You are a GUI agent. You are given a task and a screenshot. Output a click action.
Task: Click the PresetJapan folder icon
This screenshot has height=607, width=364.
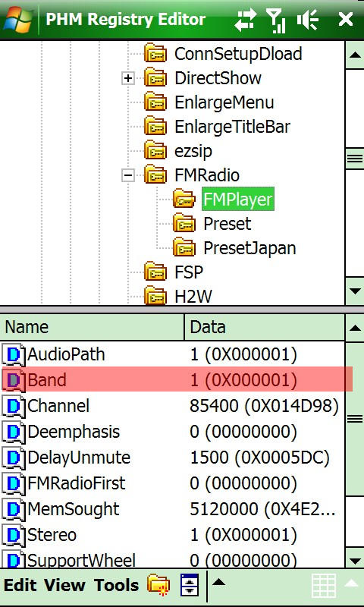click(x=184, y=248)
